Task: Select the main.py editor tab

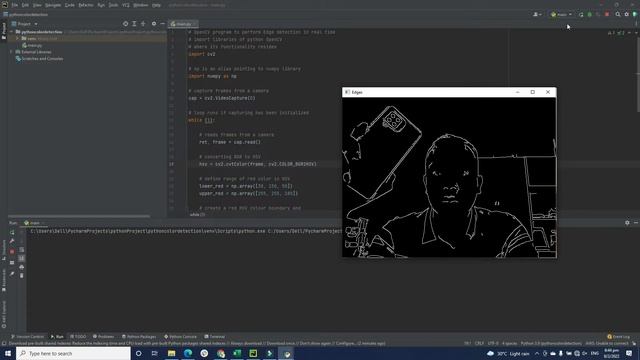Action: coord(183,24)
